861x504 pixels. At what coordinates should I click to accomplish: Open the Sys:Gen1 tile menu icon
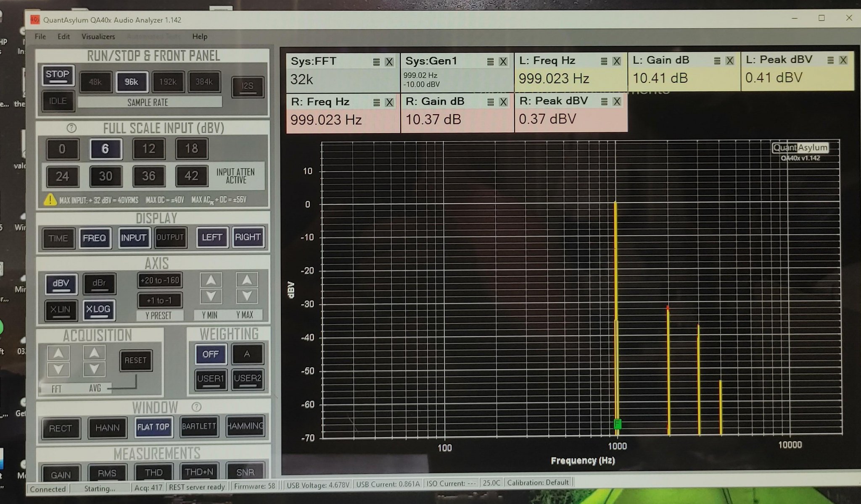click(x=490, y=62)
